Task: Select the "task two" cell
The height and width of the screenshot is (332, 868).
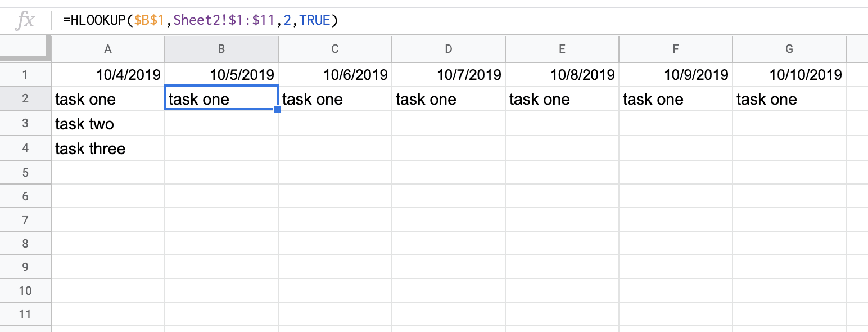Action: coord(108,124)
